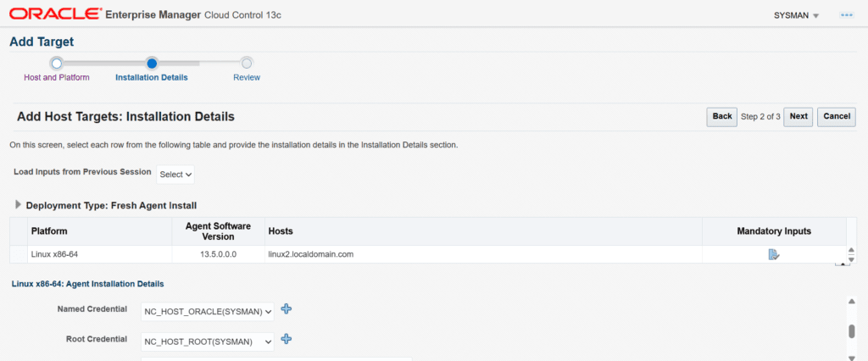This screenshot has height=361, width=868.
Task: Click the Review step circle
Action: coord(247,63)
